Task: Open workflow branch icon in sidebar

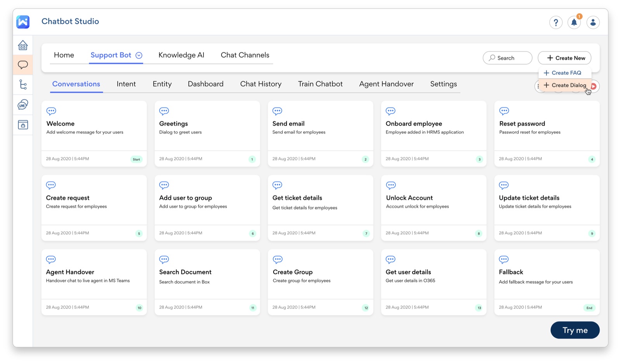Action: (23, 85)
